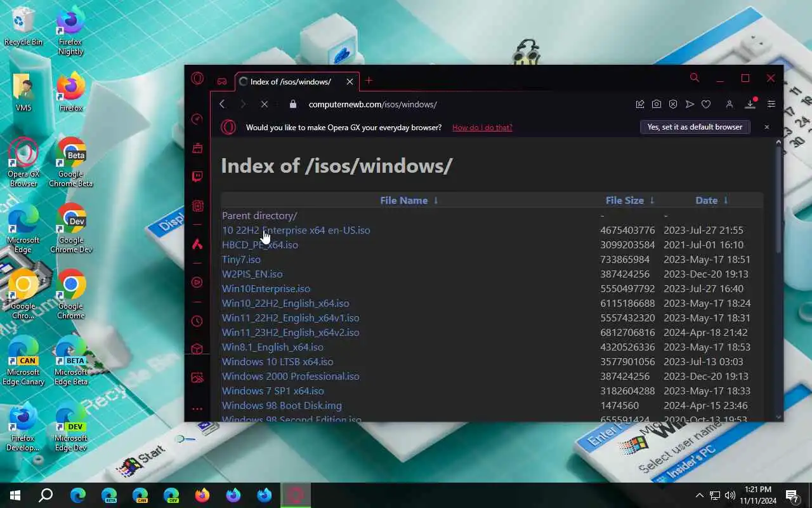Click 'Windows 98 Boot Disk.img' link
Screen dimensions: 812x508
coord(282,405)
